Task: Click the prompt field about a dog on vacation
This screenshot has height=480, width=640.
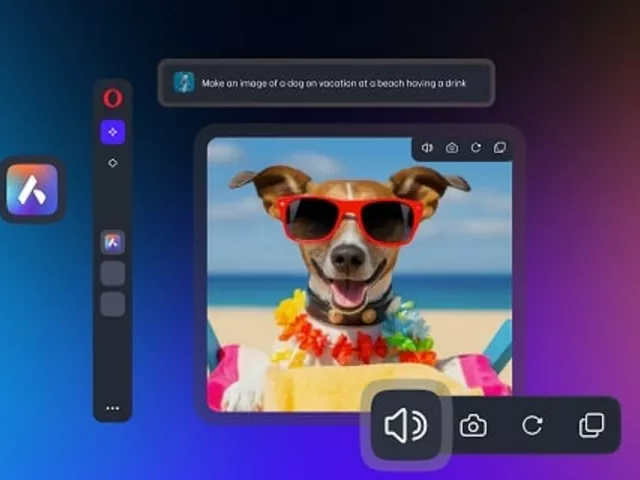Action: point(334,83)
